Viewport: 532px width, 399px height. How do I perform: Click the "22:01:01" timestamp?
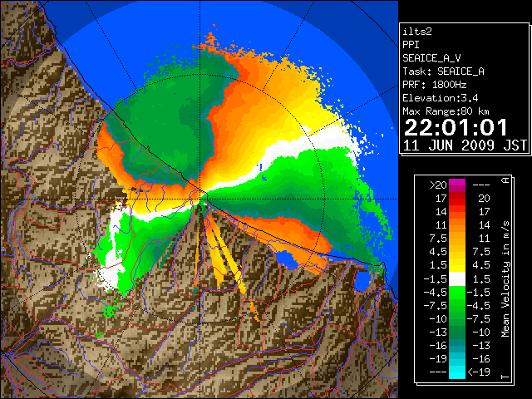coord(456,127)
